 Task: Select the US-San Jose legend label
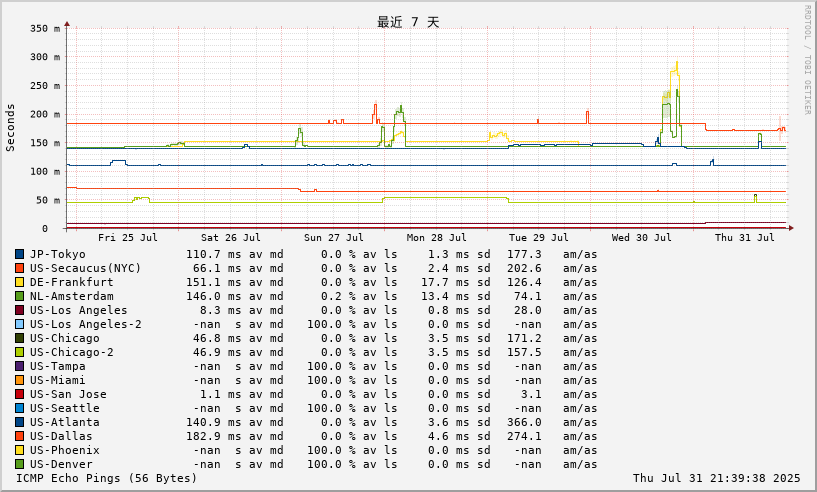tap(68, 395)
